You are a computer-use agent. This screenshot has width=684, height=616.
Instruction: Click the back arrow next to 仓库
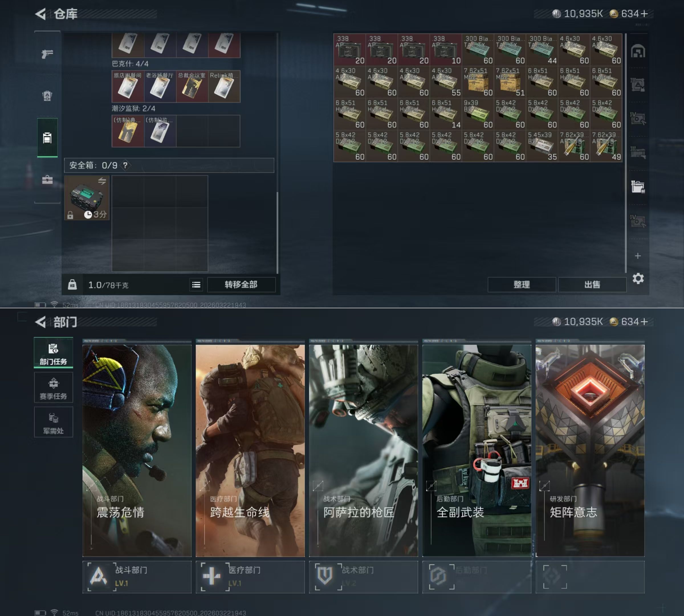tap(41, 14)
